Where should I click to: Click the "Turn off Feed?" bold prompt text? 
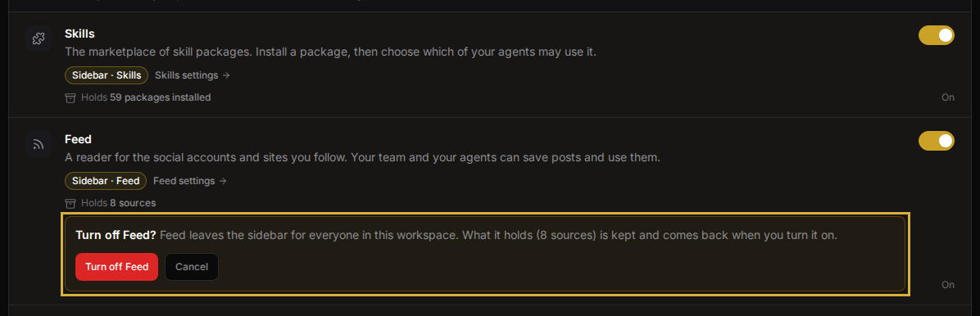pos(116,236)
